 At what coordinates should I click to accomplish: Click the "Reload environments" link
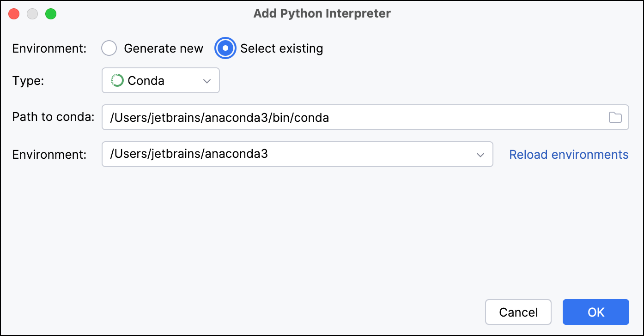pos(569,155)
